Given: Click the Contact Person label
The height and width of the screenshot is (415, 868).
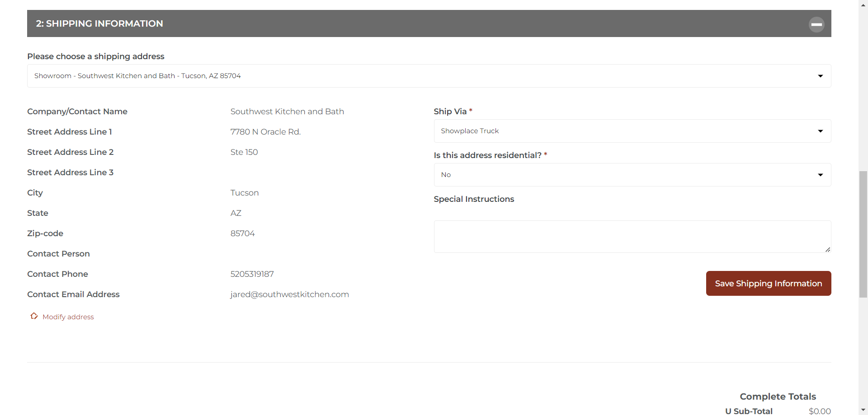Looking at the screenshot, I should point(58,254).
